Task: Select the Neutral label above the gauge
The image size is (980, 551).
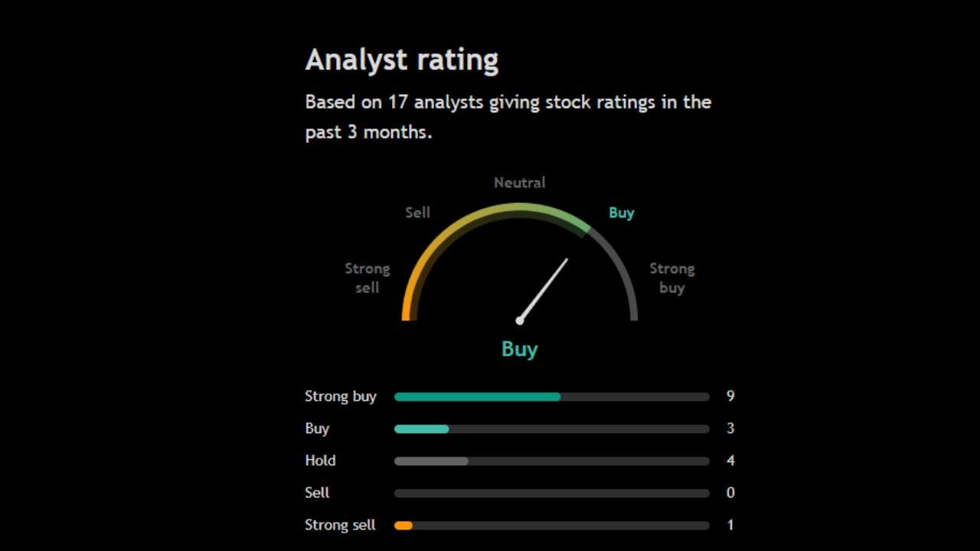Action: [x=519, y=183]
